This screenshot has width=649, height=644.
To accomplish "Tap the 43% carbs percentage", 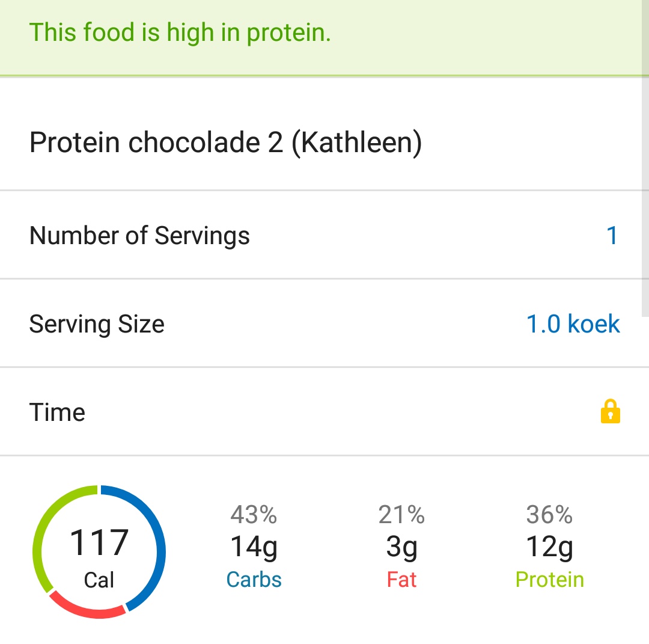I will pyautogui.click(x=254, y=515).
